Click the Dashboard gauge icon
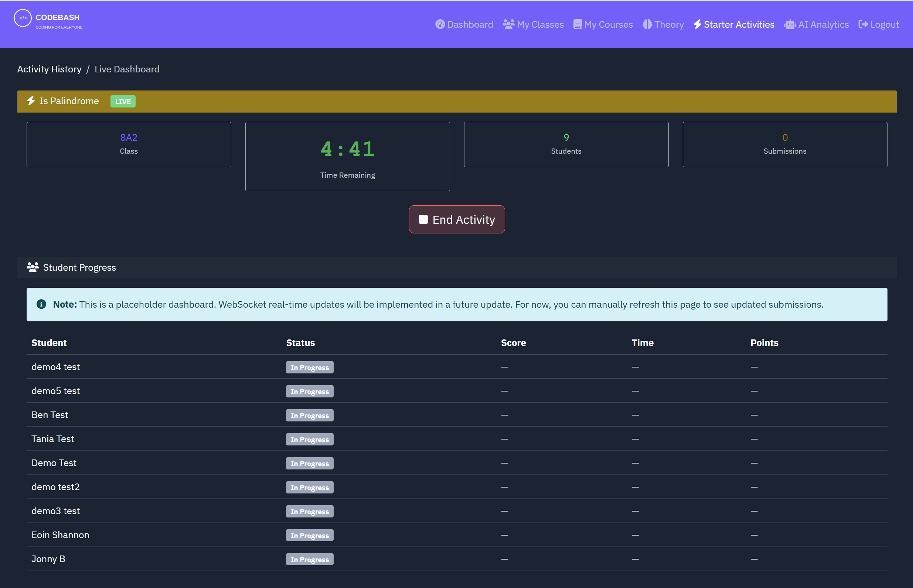Image resolution: width=913 pixels, height=588 pixels. pos(440,24)
